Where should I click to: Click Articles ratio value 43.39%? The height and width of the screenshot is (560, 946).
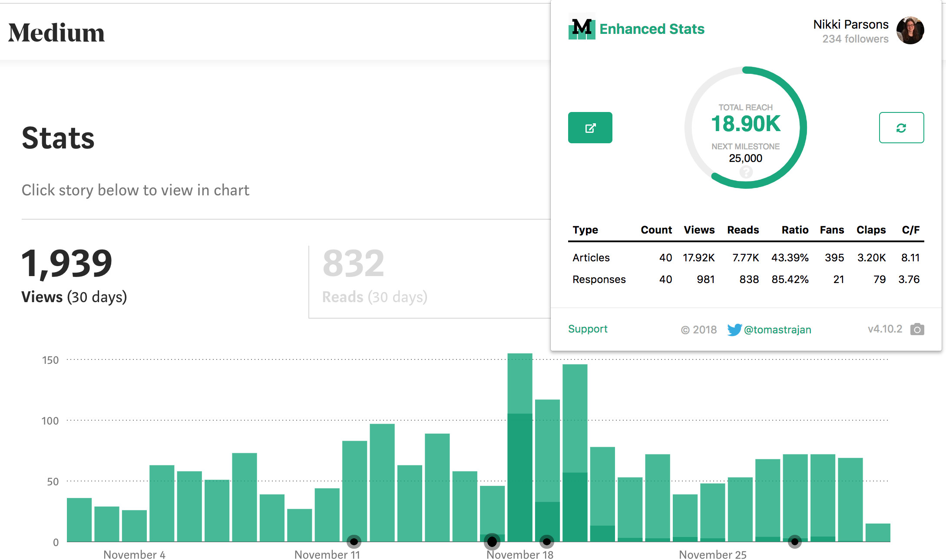click(x=790, y=257)
